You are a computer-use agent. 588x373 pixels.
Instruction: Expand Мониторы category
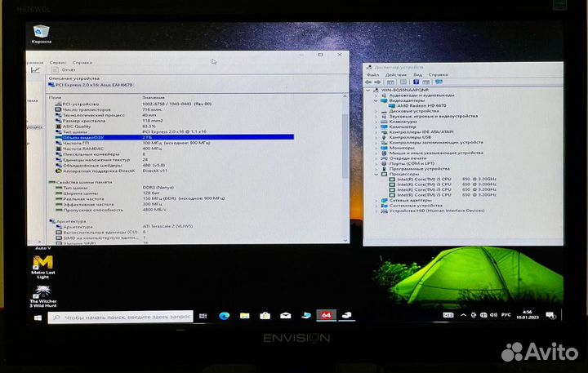click(376, 148)
